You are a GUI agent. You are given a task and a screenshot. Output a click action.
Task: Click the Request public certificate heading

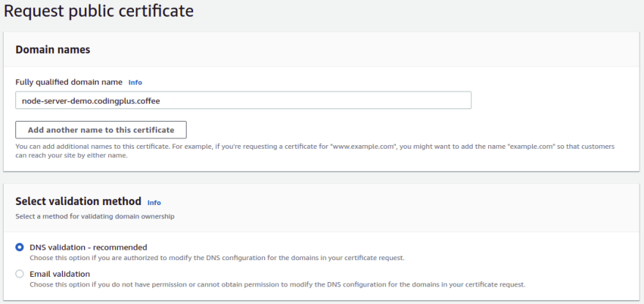(x=99, y=11)
